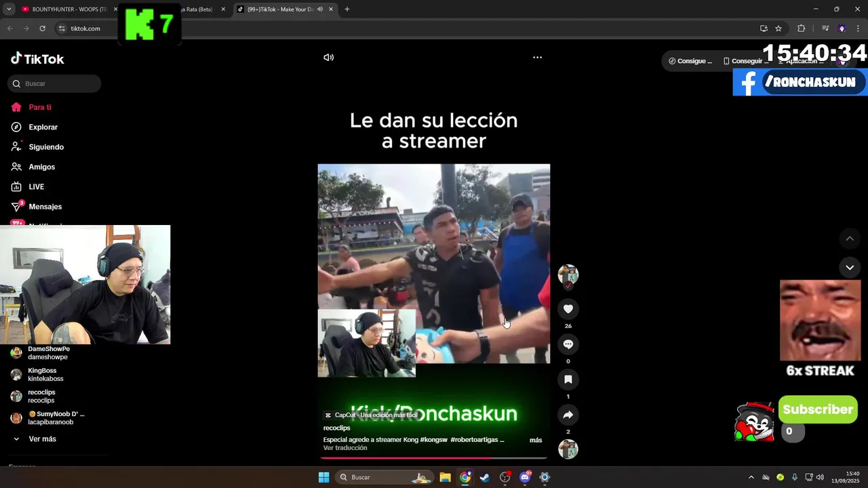
Task: Click Ver traducción under the caption
Action: click(x=345, y=448)
